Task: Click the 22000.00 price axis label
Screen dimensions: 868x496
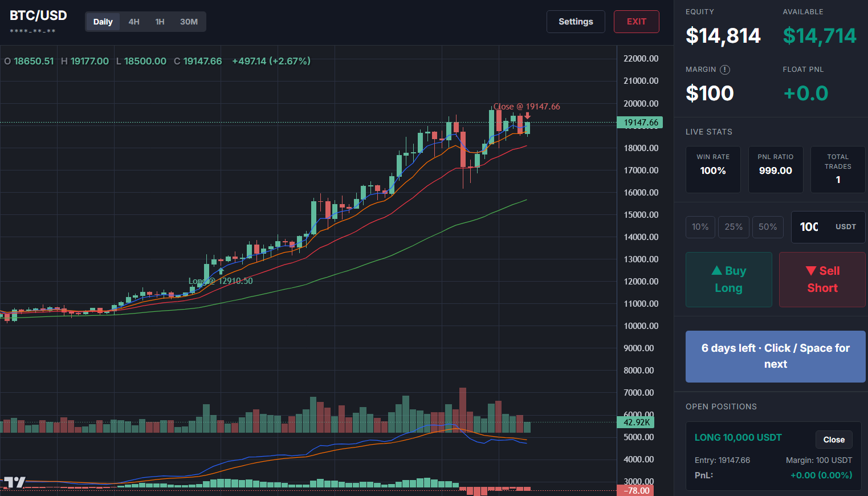Action: 641,58
